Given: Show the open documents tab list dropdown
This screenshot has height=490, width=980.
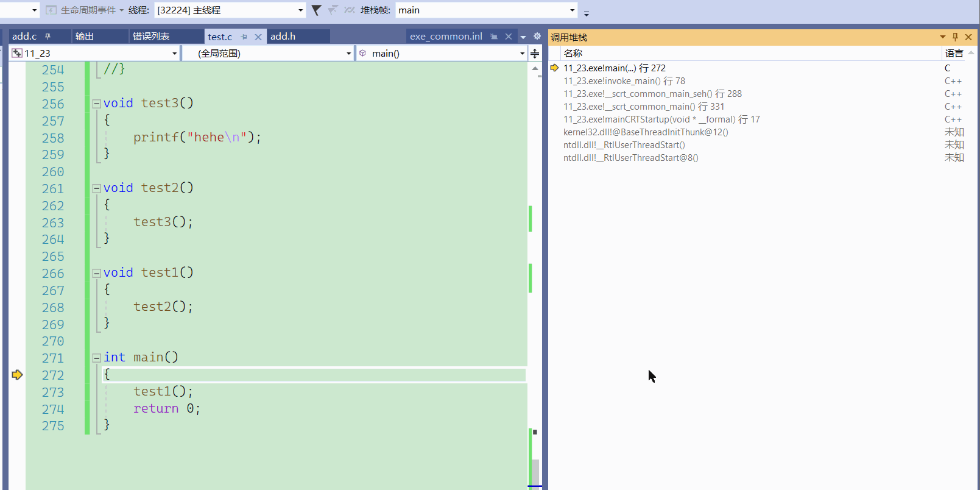Looking at the screenshot, I should click(523, 37).
